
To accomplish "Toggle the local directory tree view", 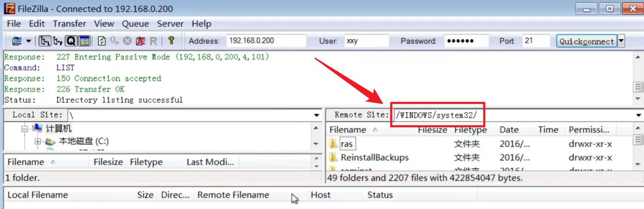I will pyautogui.click(x=45, y=41).
